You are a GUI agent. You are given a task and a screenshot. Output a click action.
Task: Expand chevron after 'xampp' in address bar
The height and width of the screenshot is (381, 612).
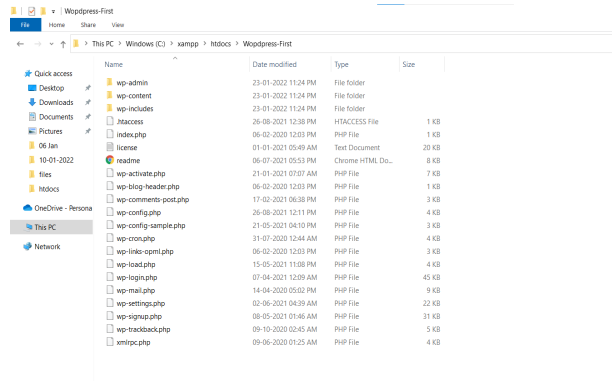point(205,44)
